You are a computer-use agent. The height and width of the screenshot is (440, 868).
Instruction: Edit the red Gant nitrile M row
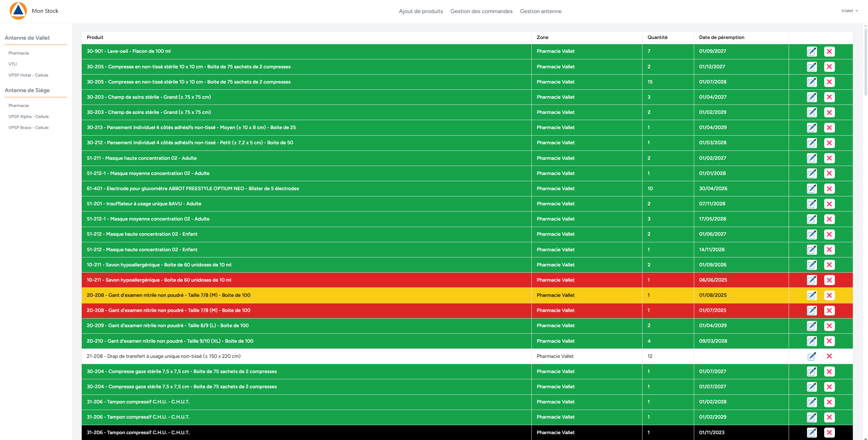(x=812, y=311)
